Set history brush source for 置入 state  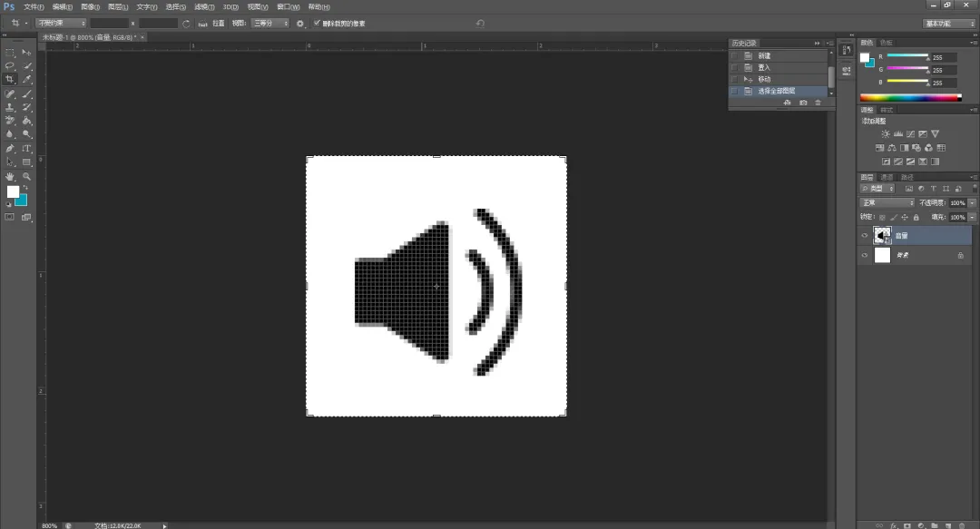734,67
